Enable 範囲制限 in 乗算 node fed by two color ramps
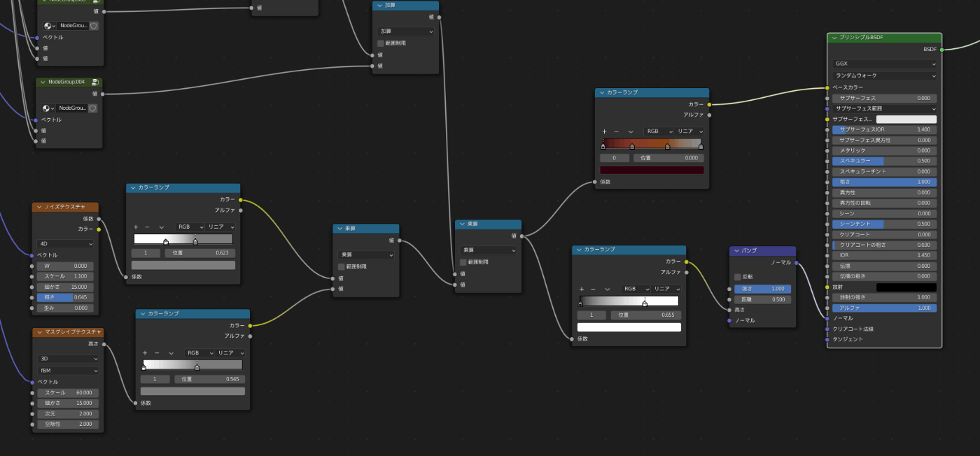Screen dimensions: 980x456 342,266
